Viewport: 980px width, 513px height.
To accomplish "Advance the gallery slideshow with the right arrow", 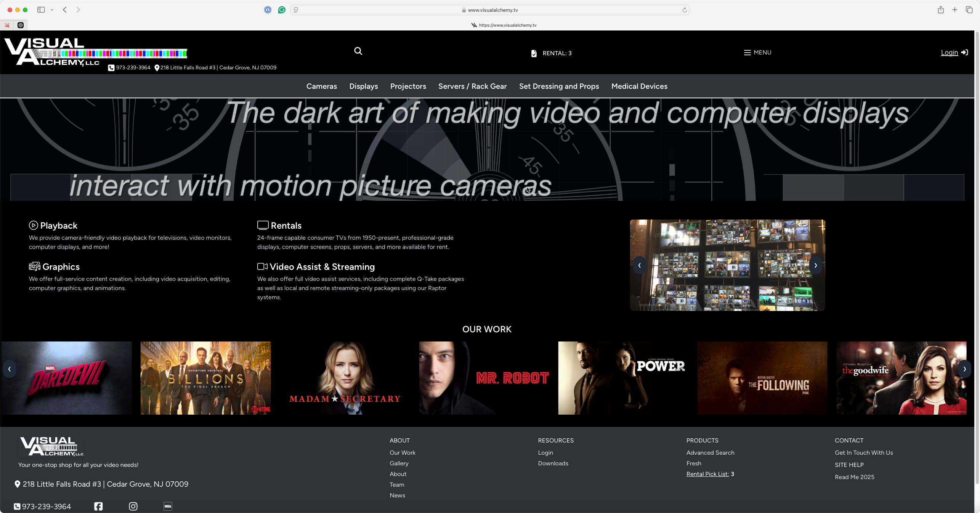I will pos(815,265).
